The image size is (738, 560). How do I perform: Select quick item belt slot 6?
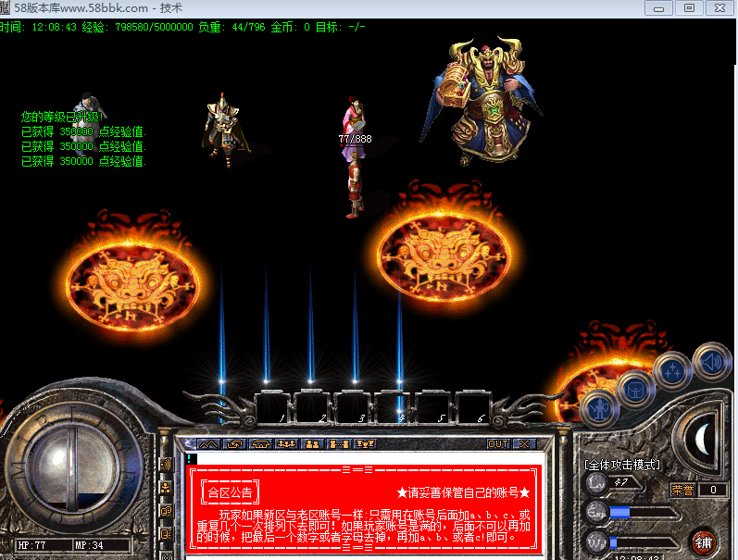tap(471, 408)
